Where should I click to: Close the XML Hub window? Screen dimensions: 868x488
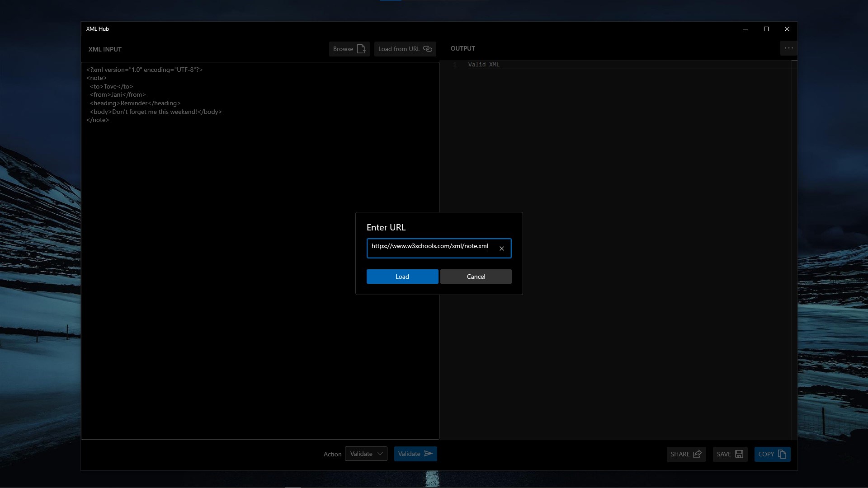pos(787,29)
